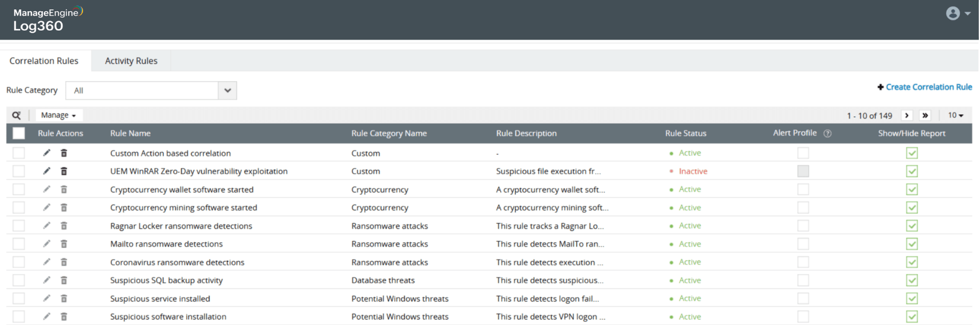The image size is (980, 325).
Task: Jump to the last page of rules
Action: [925, 115]
